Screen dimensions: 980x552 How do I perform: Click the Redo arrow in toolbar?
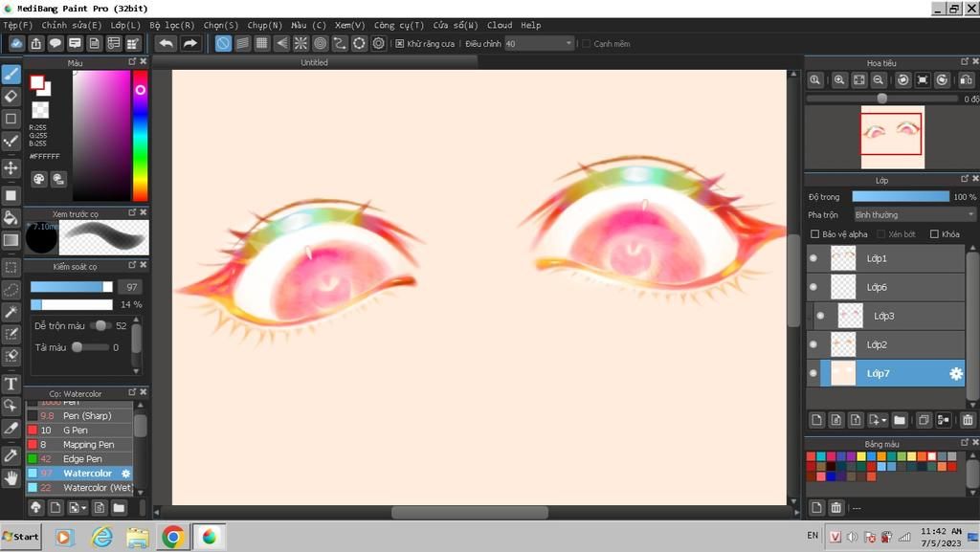click(x=190, y=43)
